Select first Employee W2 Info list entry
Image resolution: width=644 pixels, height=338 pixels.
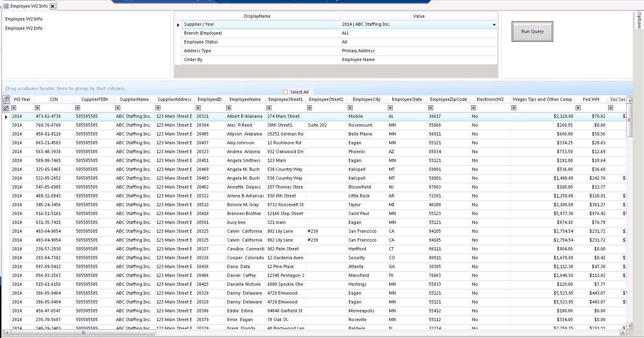coord(24,19)
